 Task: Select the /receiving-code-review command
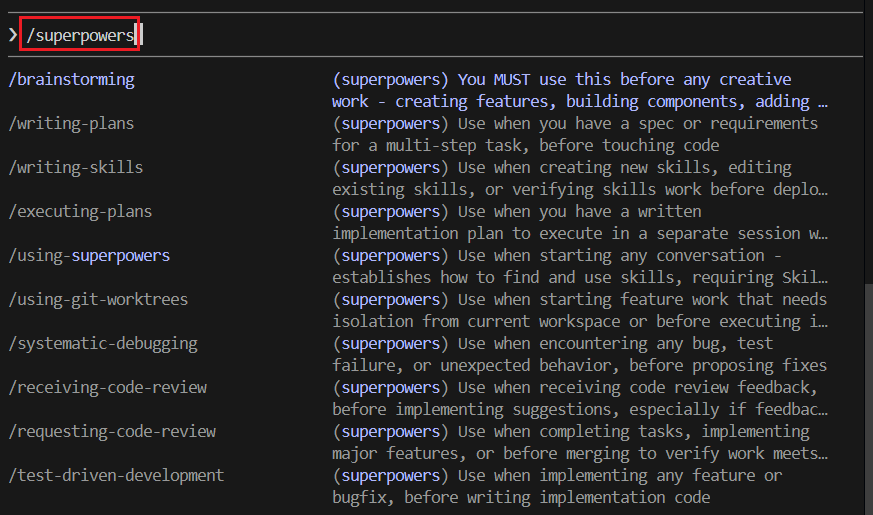coord(107,388)
